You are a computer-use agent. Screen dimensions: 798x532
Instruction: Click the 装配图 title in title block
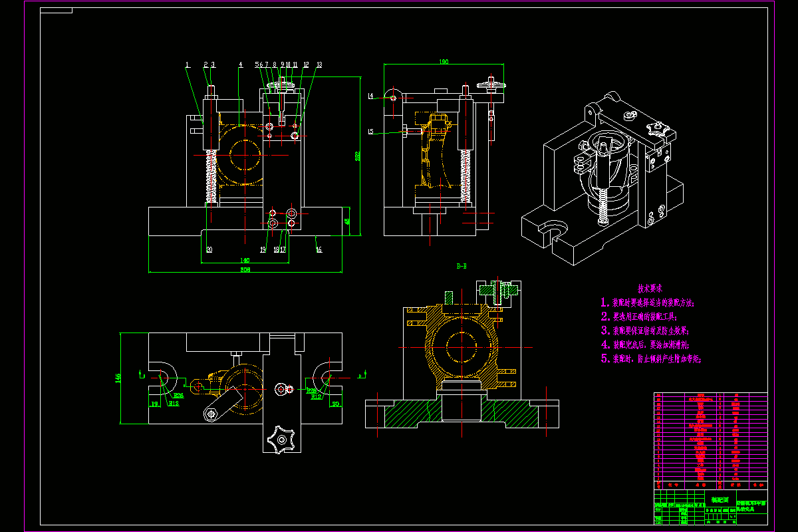[719, 499]
